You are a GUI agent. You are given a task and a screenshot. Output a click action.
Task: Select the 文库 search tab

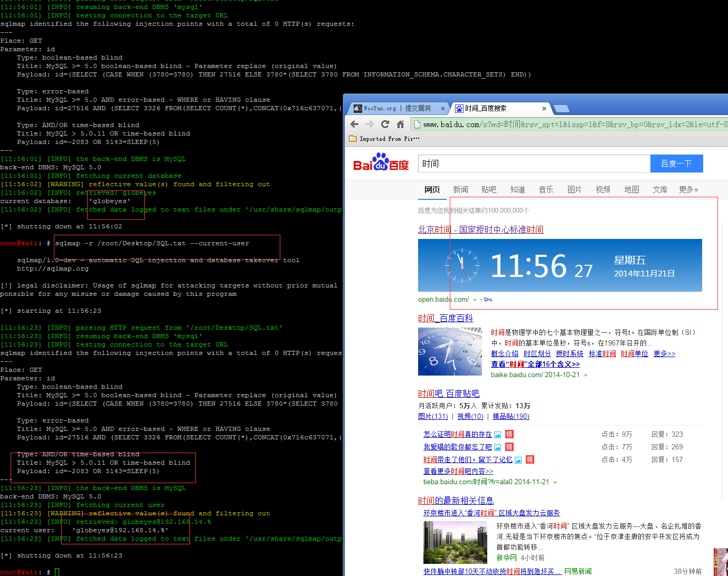(x=660, y=189)
